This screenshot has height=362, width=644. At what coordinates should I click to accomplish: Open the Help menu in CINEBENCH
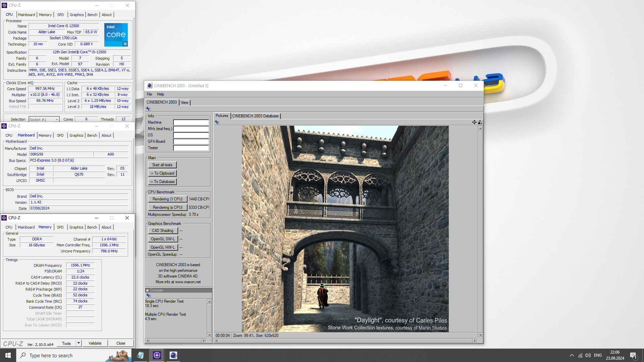tap(160, 94)
